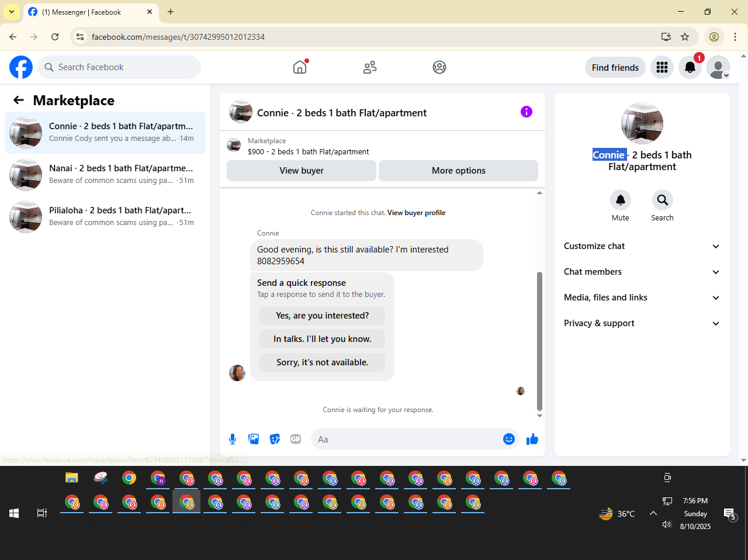Open the account profile avatar menu
748x560 pixels.
(718, 67)
